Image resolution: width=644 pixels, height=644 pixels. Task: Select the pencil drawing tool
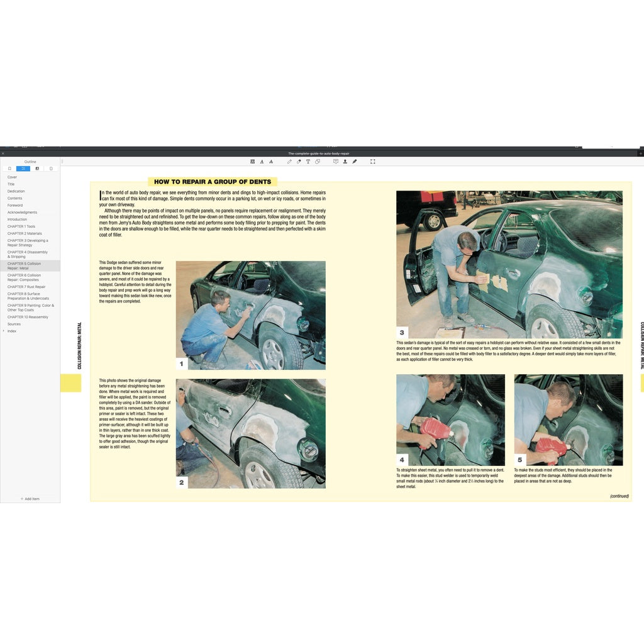click(x=289, y=162)
